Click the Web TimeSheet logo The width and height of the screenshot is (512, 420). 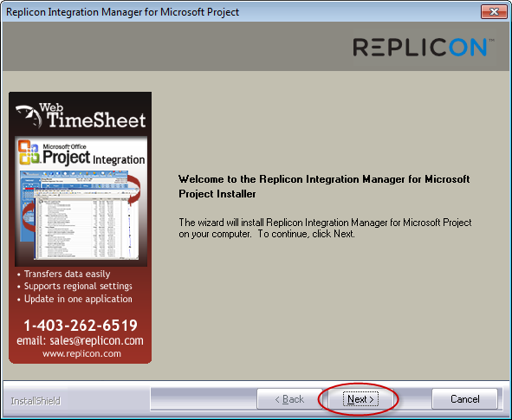click(81, 116)
